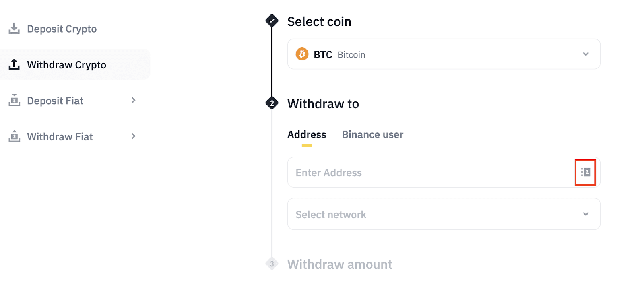This screenshot has height=291, width=644.
Task: Click the orange Bitcoin coin logo
Action: tap(302, 54)
